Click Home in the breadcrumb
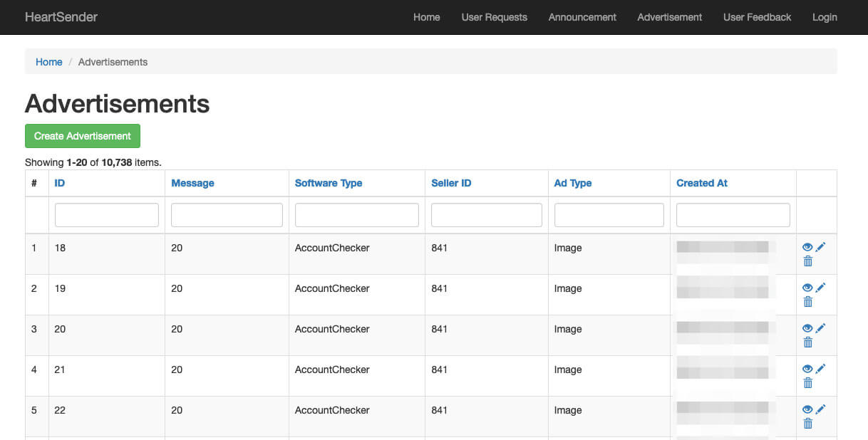The image size is (868, 440). [49, 62]
